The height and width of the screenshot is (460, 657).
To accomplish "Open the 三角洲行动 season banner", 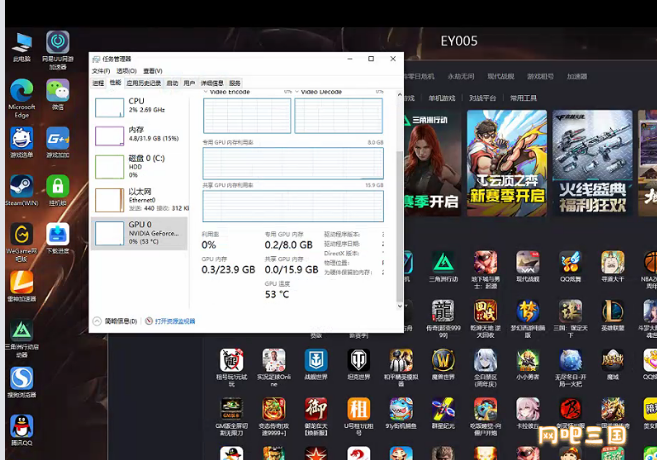I will coord(432,163).
